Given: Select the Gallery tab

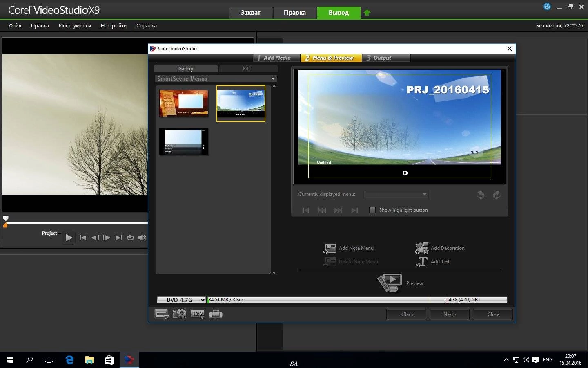Looking at the screenshot, I should (x=186, y=69).
